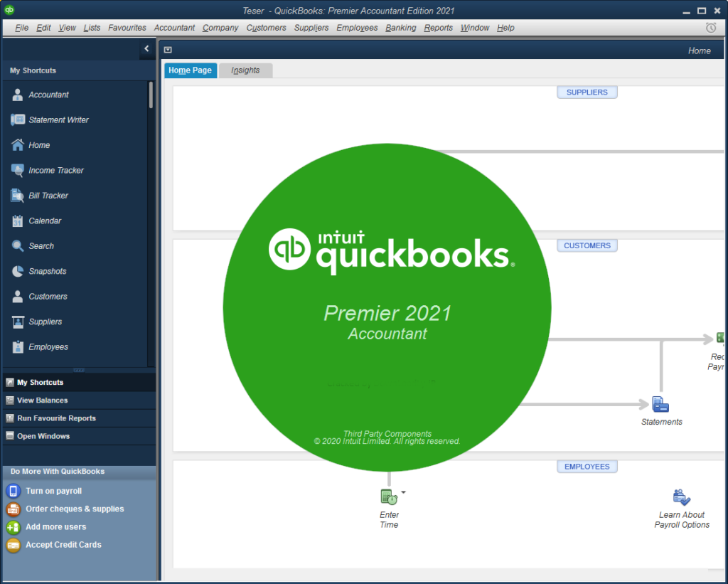Open the reminders alarm clock icon
728x584 pixels.
(x=711, y=28)
